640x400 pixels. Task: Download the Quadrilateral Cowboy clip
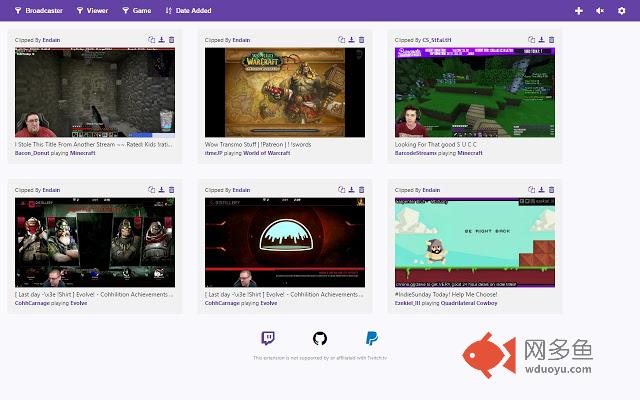click(542, 189)
